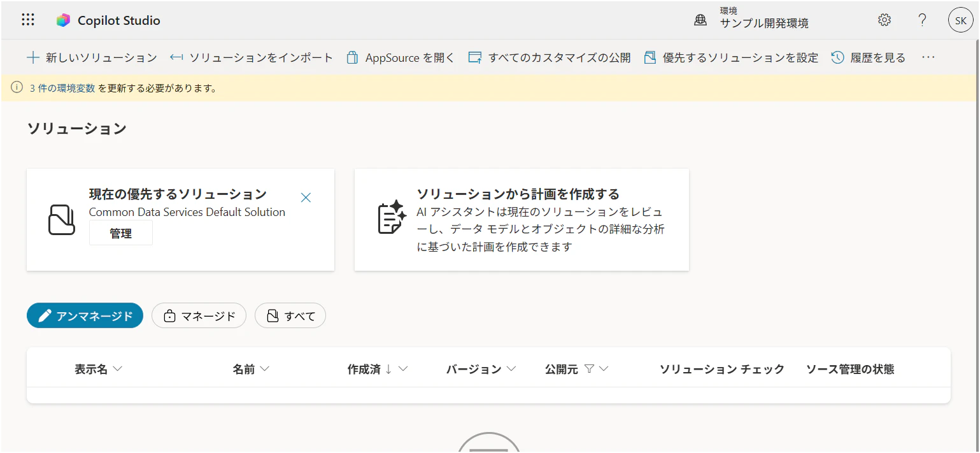Select the アンマネージド filter tab
The image size is (980, 453).
(85, 315)
